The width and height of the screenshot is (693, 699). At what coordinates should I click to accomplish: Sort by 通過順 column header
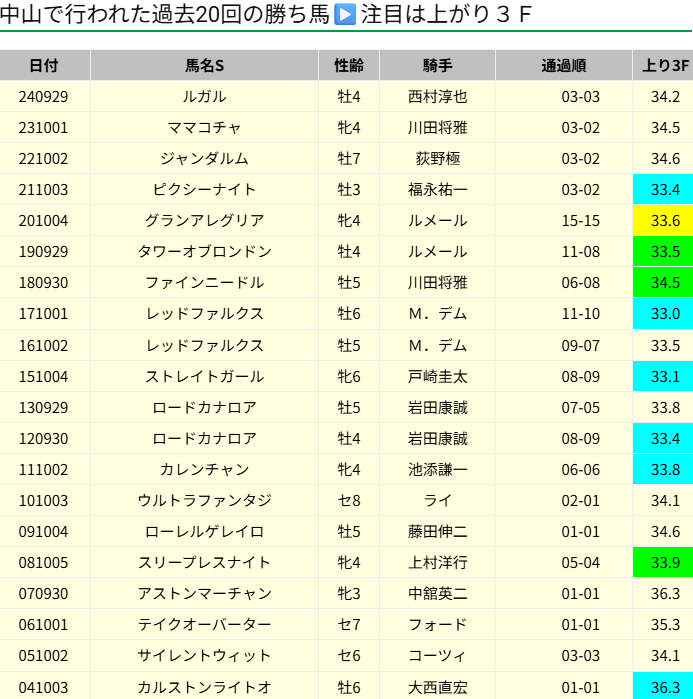pyautogui.click(x=564, y=66)
